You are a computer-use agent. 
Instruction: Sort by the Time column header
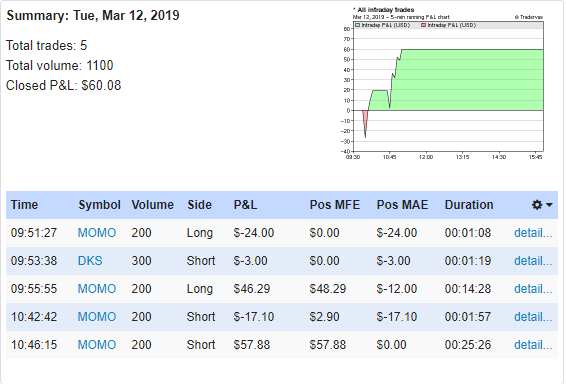[x=24, y=205]
